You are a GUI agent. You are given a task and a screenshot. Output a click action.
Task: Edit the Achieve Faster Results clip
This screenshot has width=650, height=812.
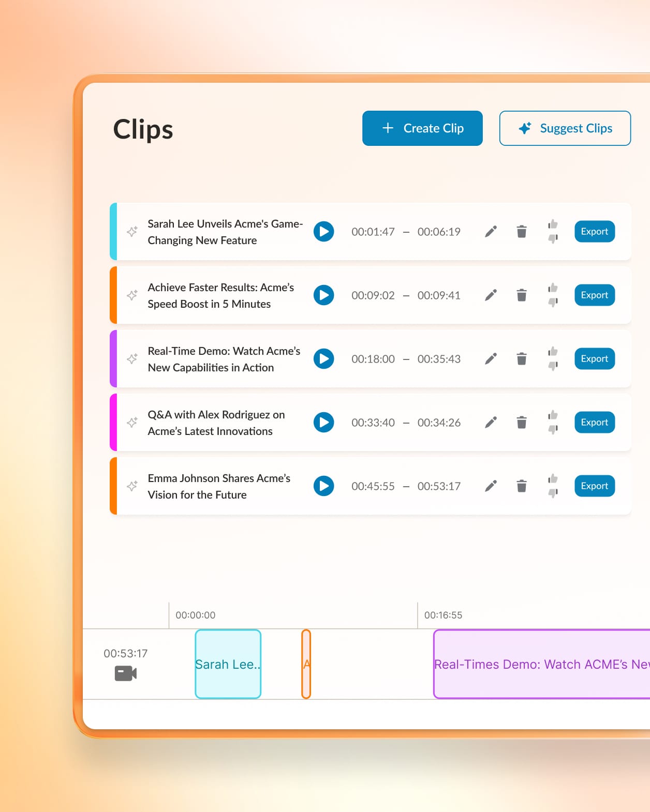[491, 295]
